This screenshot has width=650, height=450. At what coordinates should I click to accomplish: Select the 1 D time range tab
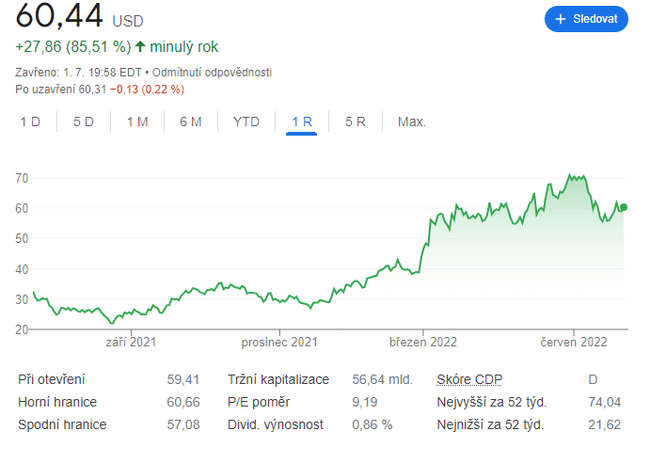pyautogui.click(x=30, y=122)
